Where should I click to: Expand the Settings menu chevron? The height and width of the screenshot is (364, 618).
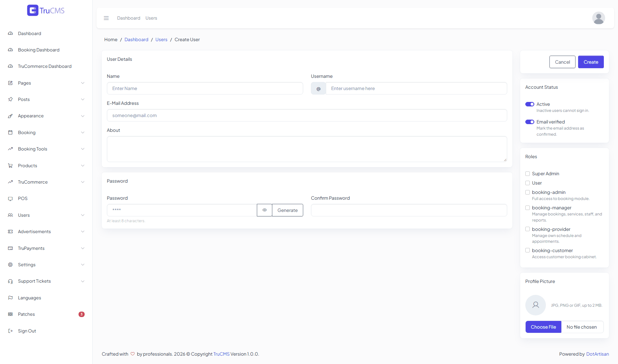83,265
